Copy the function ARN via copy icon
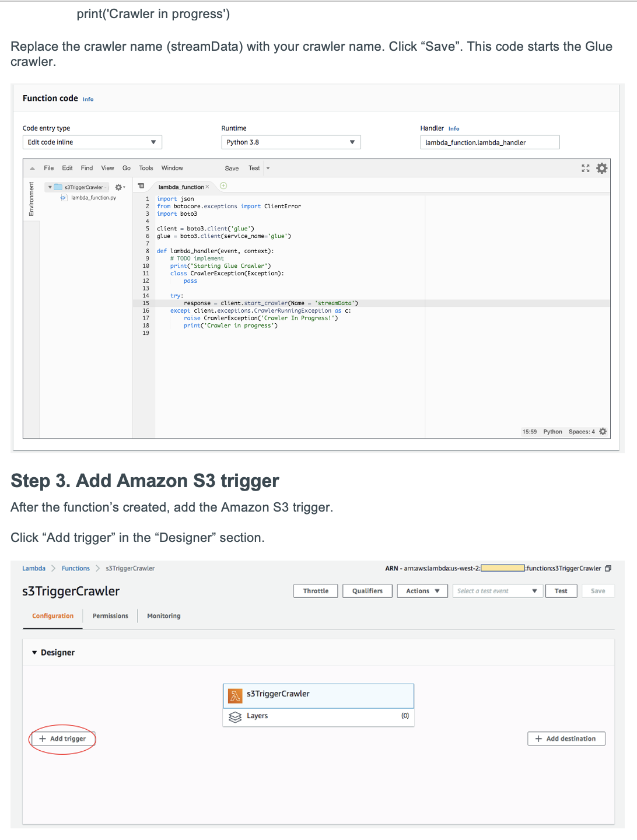 (x=608, y=568)
